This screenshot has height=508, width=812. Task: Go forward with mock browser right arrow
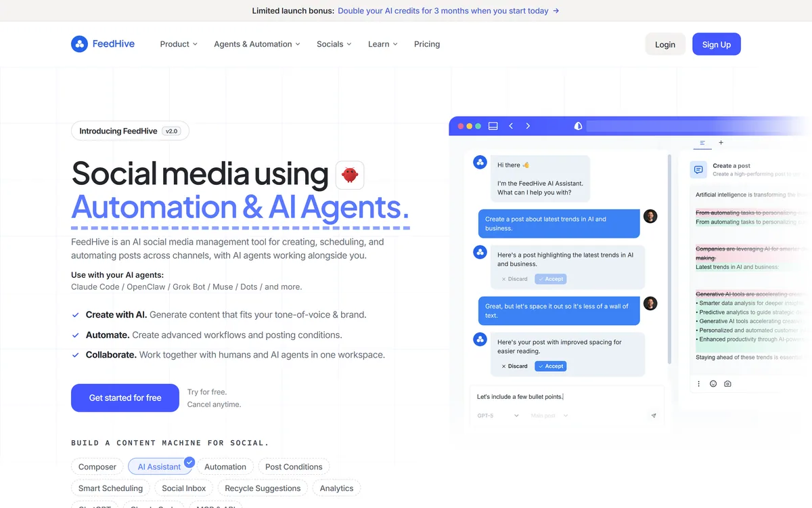click(528, 126)
